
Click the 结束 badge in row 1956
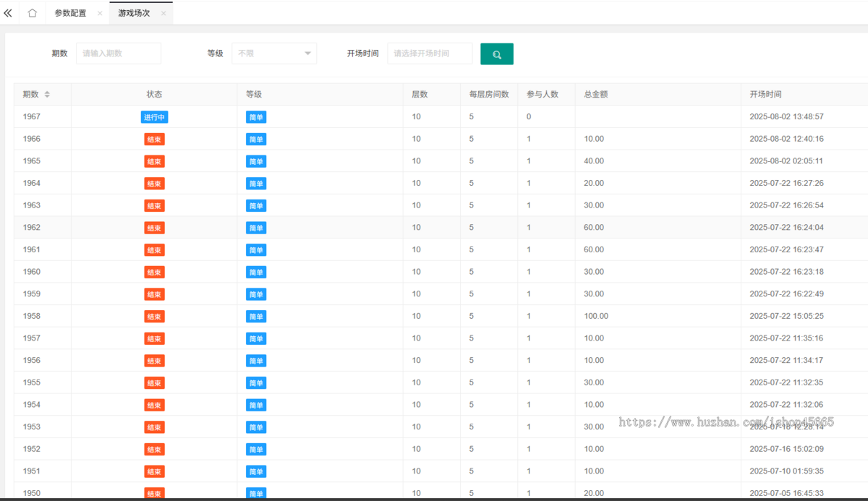pyautogui.click(x=154, y=361)
